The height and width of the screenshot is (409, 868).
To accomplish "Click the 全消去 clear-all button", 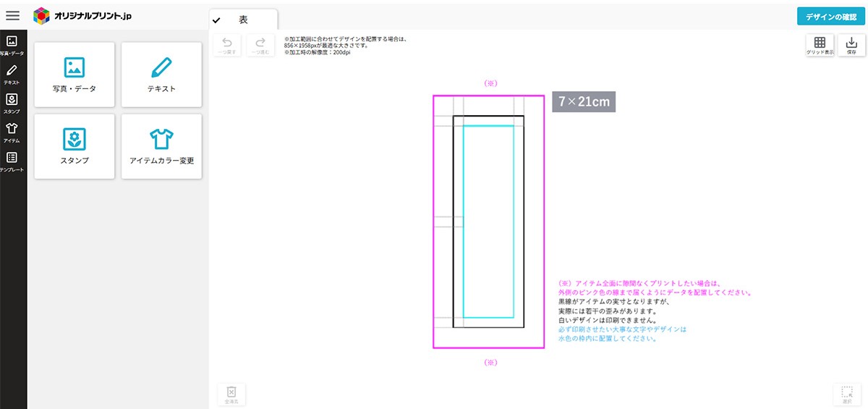I will tap(231, 393).
